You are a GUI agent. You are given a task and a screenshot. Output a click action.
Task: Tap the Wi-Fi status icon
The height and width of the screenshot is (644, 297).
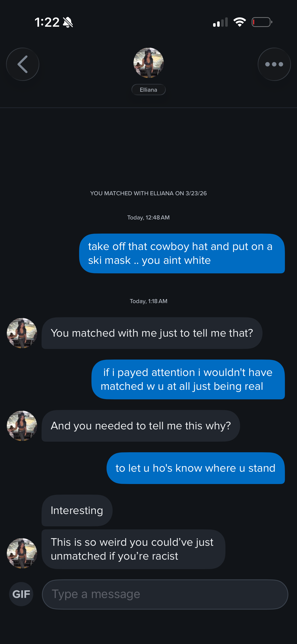point(240,22)
